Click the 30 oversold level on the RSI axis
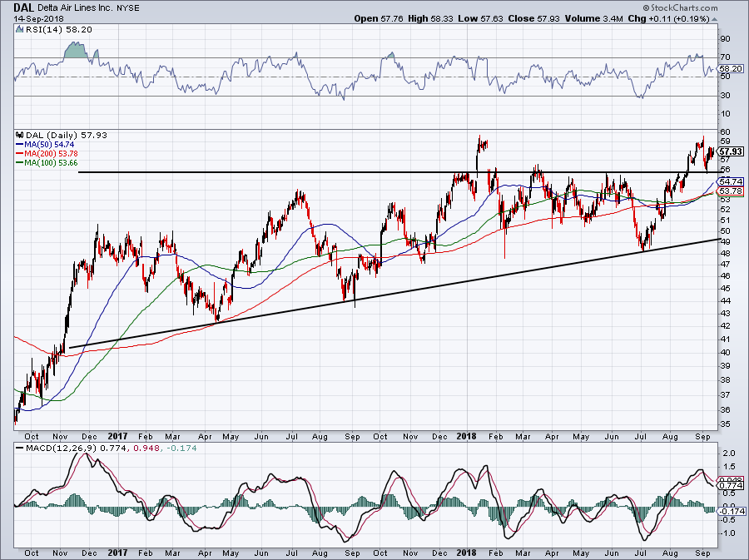 (726, 95)
